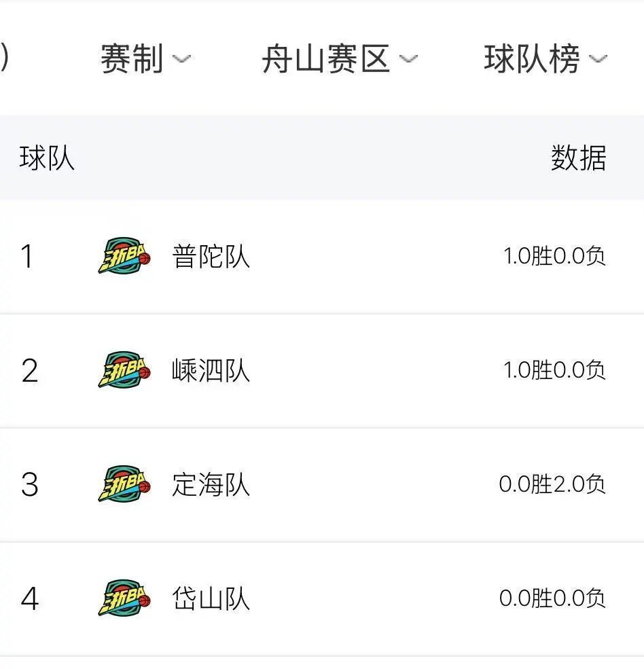Viewport: 644px width, 669px height.
Task: Open the 普陀队 team name link
Action: (x=211, y=257)
